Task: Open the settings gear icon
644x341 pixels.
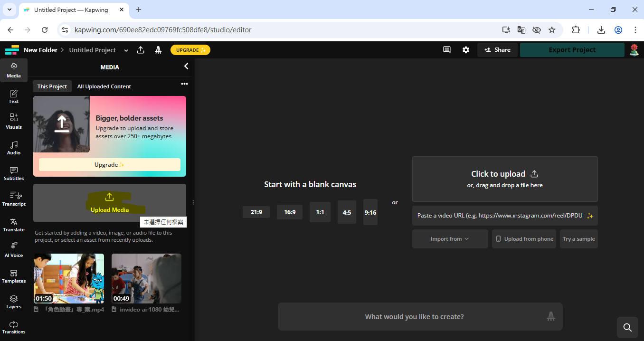Action: 466,50
